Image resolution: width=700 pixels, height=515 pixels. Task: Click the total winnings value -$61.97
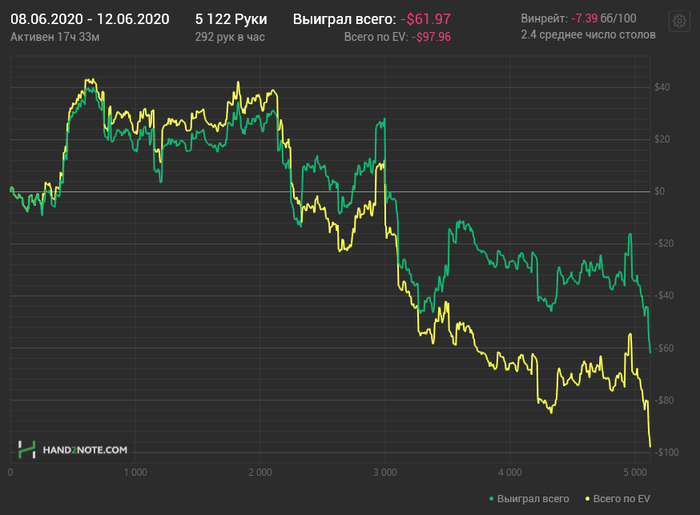click(425, 19)
